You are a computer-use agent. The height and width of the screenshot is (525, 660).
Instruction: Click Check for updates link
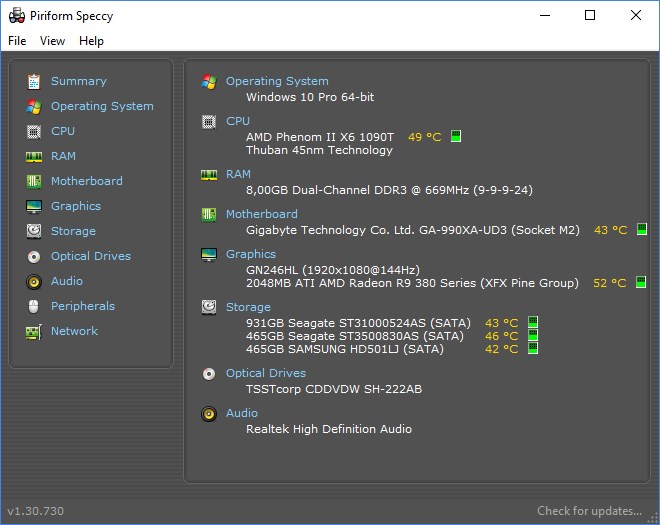pyautogui.click(x=589, y=511)
